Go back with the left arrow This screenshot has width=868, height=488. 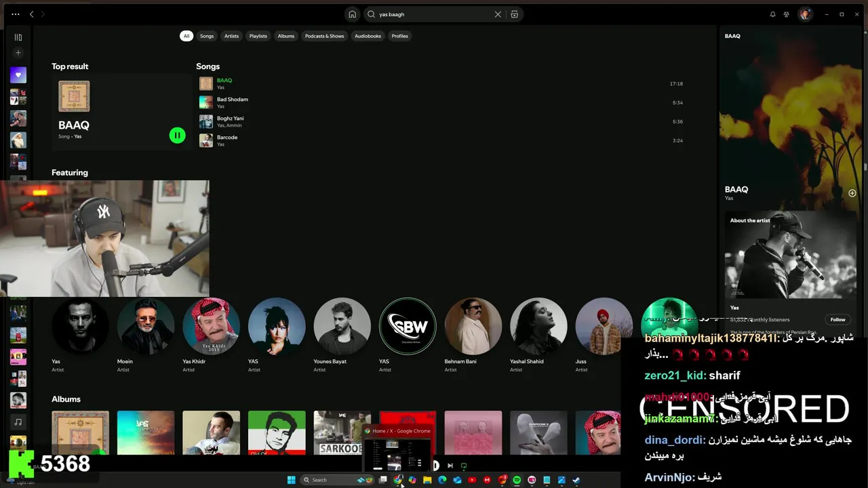coord(31,14)
